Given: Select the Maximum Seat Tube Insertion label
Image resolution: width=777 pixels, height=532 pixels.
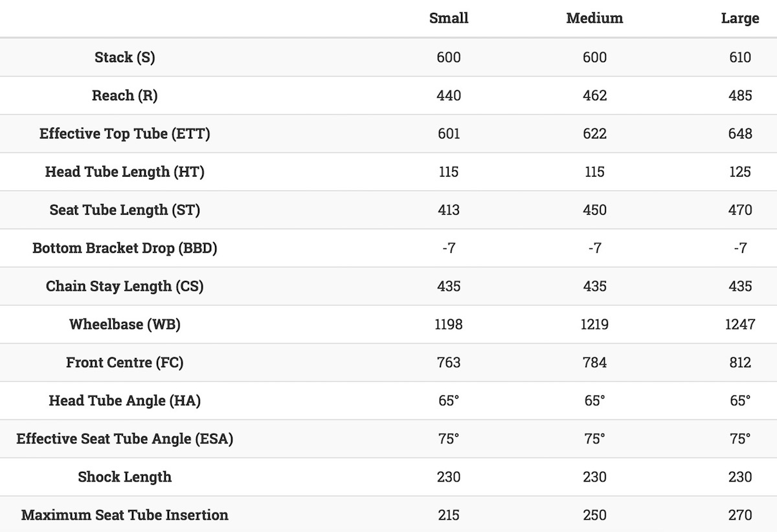Looking at the screenshot, I should coord(125,515).
